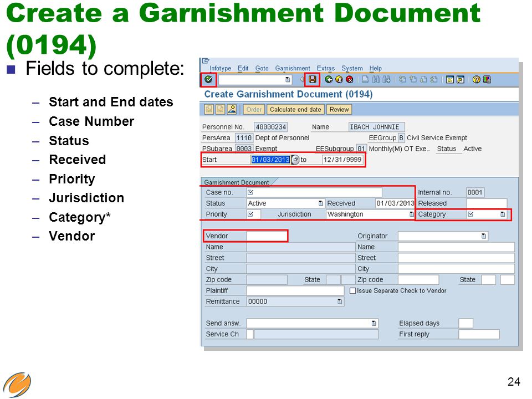The width and height of the screenshot is (532, 399).
Task: Click the Find binoculars icon
Action: (x=376, y=79)
